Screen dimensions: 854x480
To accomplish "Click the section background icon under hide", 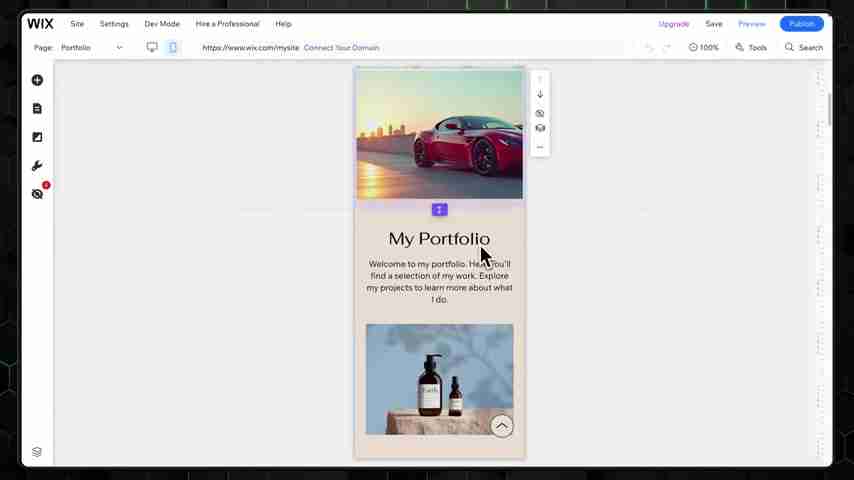I will tap(540, 129).
